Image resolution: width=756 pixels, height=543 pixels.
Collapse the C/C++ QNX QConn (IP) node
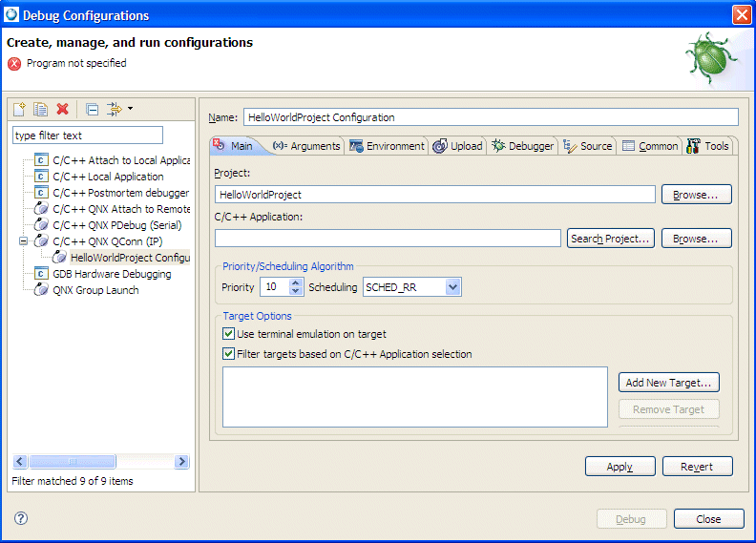pyautogui.click(x=24, y=241)
